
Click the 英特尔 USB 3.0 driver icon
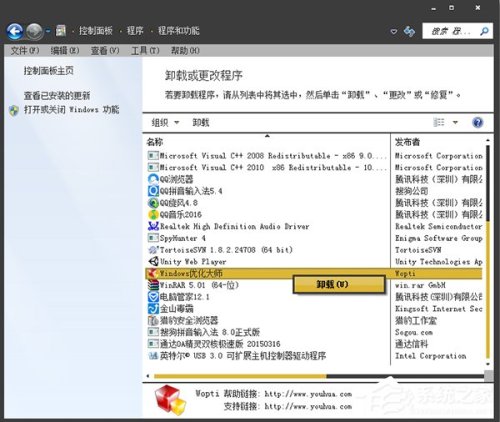pos(153,356)
